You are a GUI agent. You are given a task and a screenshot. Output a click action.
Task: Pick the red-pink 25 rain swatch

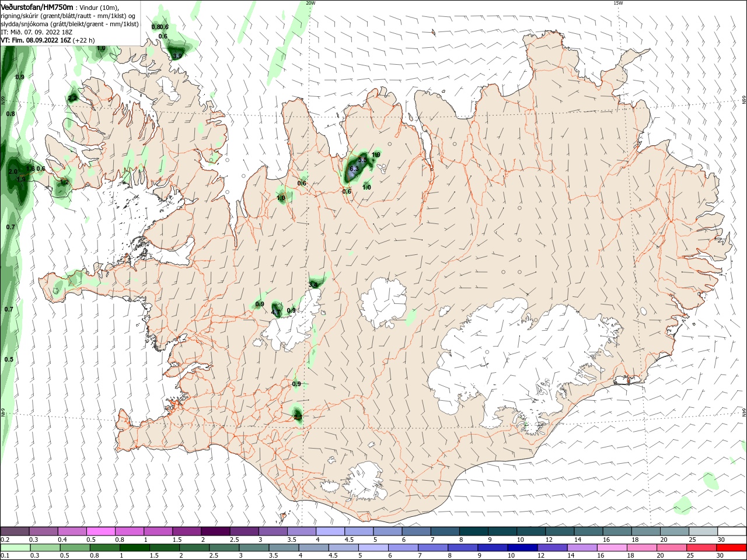coord(701,548)
